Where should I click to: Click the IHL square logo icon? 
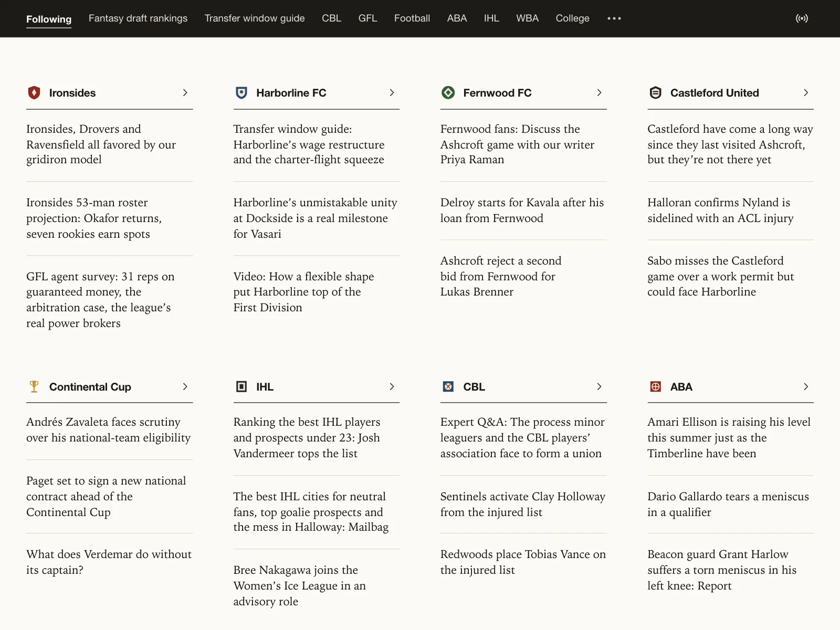(241, 387)
